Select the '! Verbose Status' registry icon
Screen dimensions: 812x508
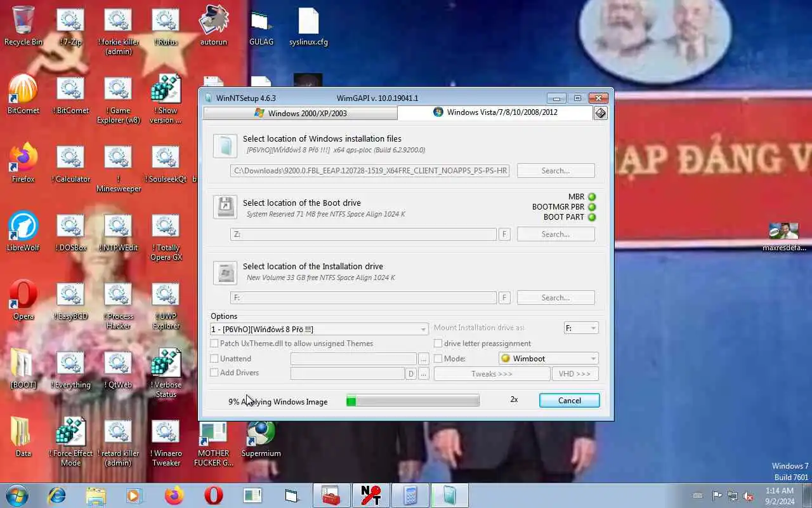click(x=166, y=374)
